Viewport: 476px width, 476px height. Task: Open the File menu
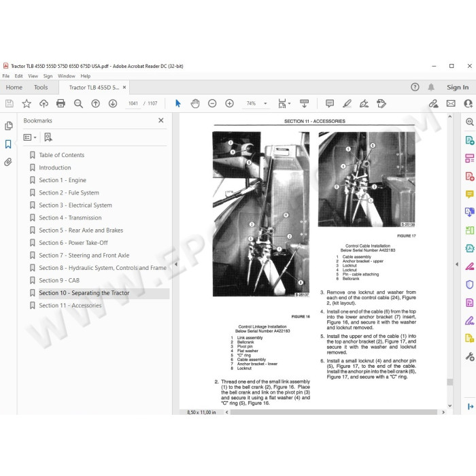point(6,76)
